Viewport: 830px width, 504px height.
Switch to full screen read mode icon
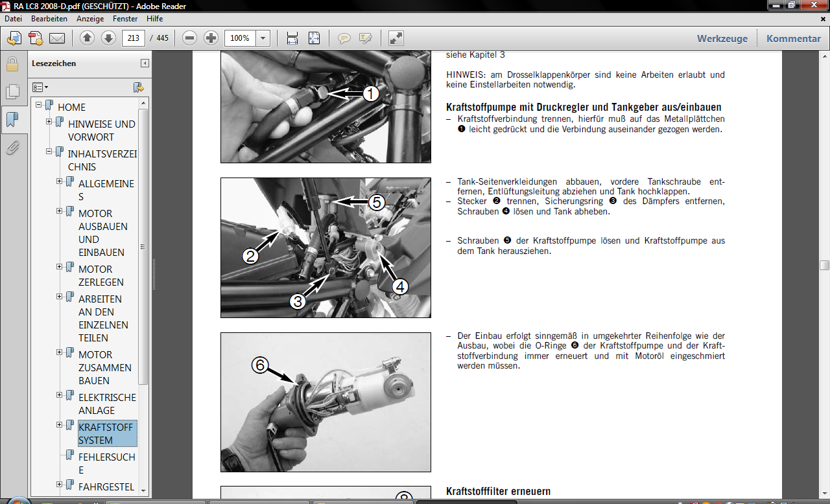(x=396, y=38)
